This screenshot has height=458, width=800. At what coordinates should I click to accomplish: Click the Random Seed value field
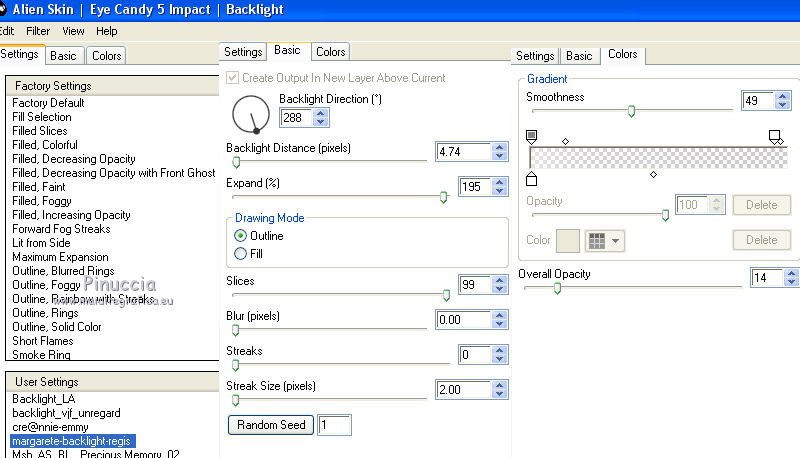pos(334,425)
